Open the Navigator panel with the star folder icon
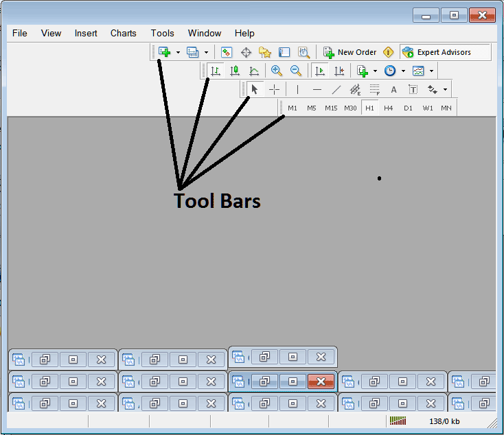The width and height of the screenshot is (504, 435). tap(265, 52)
